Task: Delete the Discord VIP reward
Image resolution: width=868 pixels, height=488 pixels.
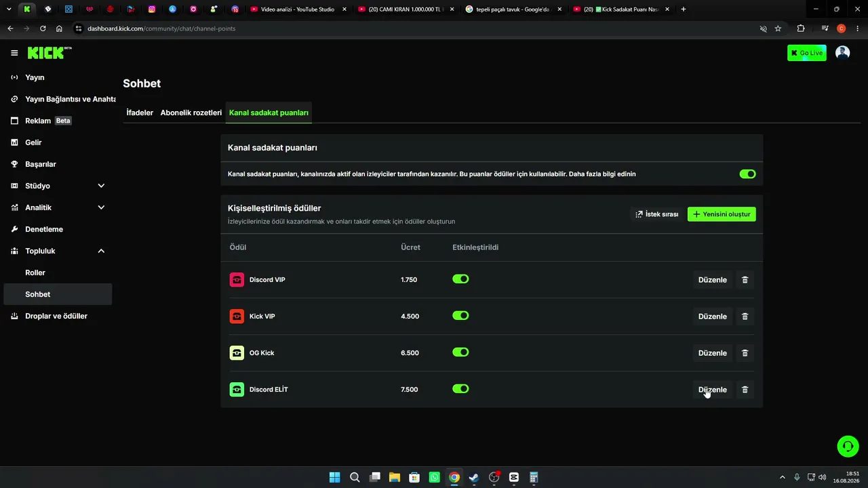Action: (745, 280)
